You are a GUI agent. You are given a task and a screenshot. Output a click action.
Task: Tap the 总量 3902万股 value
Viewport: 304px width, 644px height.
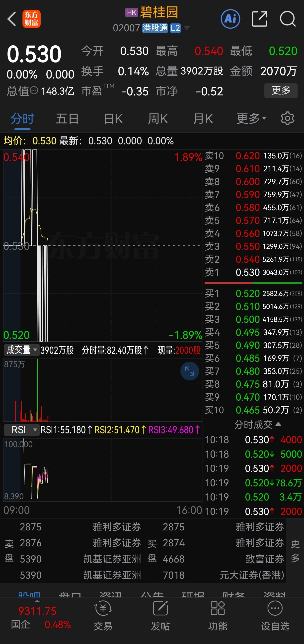(x=202, y=71)
